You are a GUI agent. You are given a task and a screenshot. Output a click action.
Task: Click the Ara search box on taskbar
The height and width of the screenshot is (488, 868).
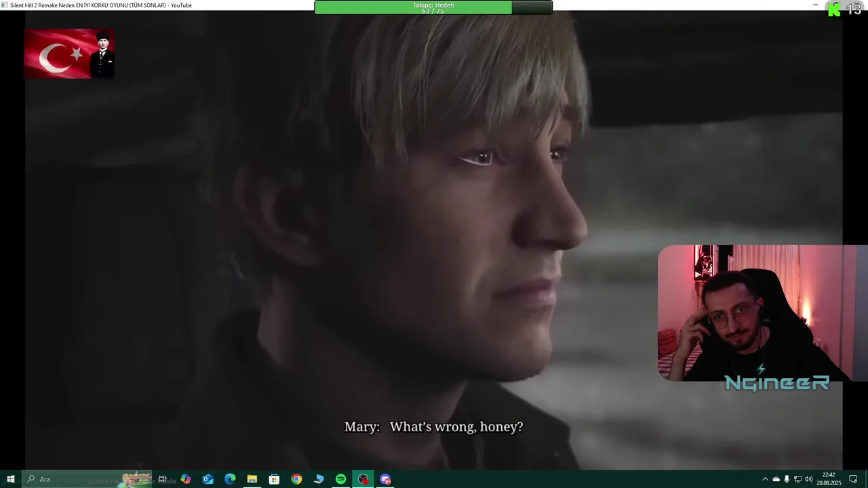click(88, 479)
